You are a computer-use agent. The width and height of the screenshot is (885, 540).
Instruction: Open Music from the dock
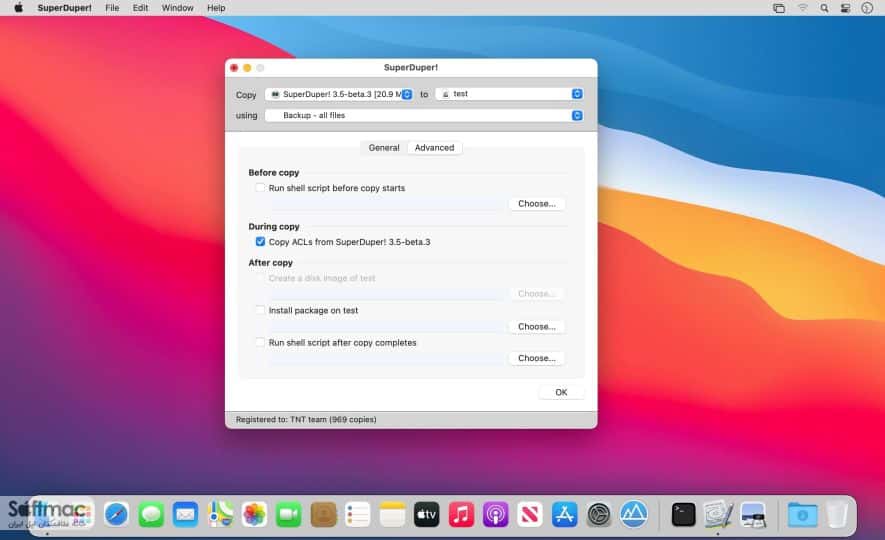(x=461, y=515)
